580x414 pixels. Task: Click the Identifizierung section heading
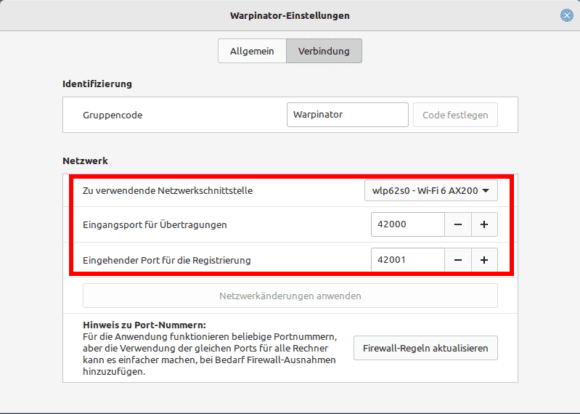point(97,84)
